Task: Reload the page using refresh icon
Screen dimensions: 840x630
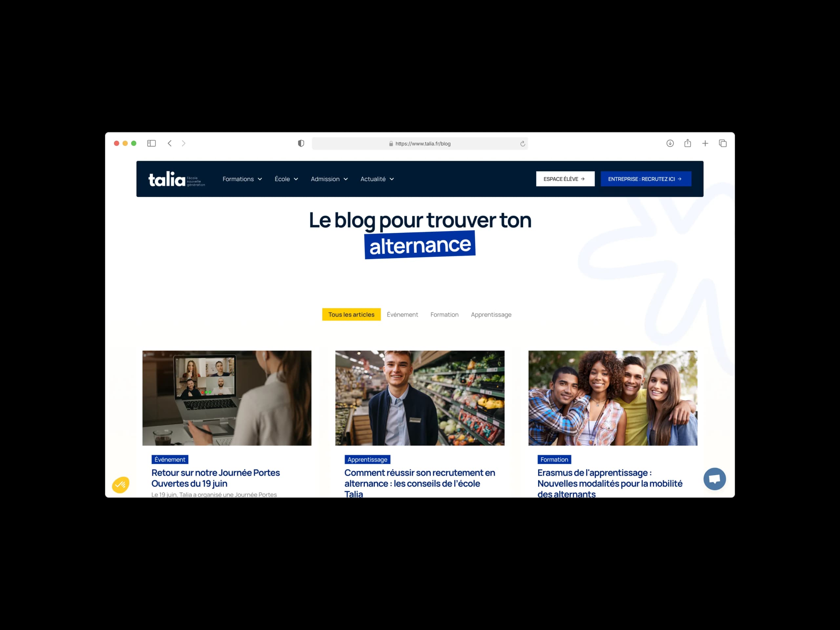Action: pos(522,143)
